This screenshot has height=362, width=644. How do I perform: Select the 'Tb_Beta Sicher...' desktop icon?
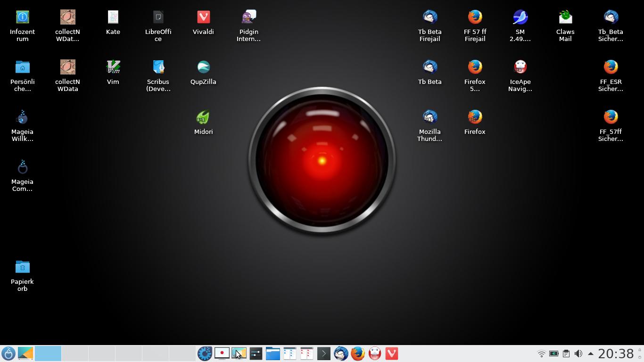coord(611,25)
